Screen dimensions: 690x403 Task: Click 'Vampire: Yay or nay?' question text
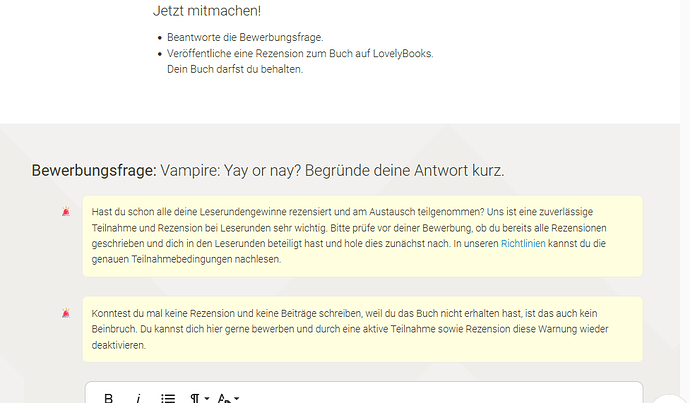coord(230,170)
